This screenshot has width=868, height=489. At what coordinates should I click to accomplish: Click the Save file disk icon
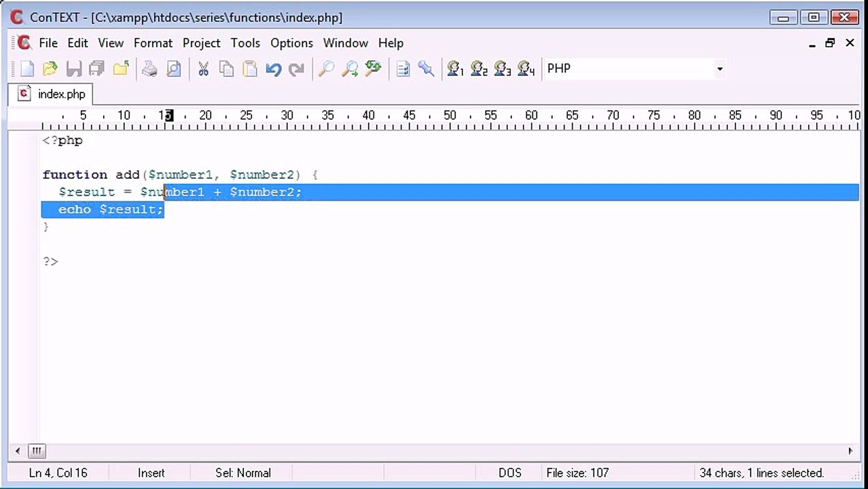pyautogui.click(x=74, y=69)
